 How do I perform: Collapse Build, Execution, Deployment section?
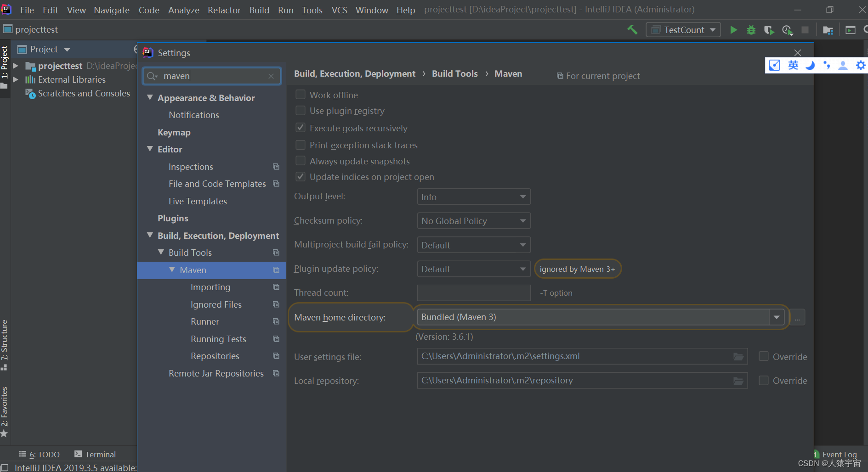click(x=150, y=235)
